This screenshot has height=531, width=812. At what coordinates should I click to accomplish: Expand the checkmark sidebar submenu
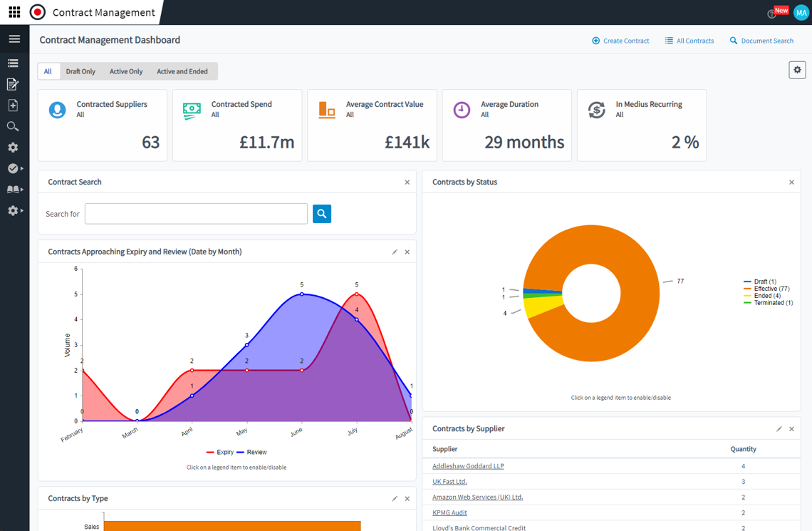[14, 169]
